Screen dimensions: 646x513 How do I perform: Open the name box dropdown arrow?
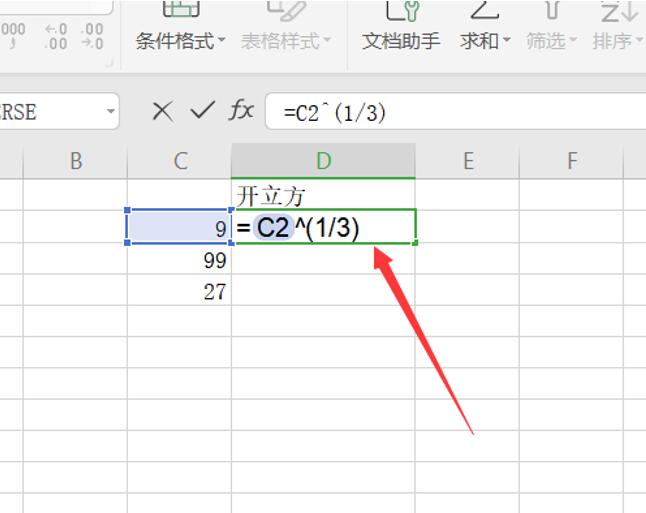point(110,111)
